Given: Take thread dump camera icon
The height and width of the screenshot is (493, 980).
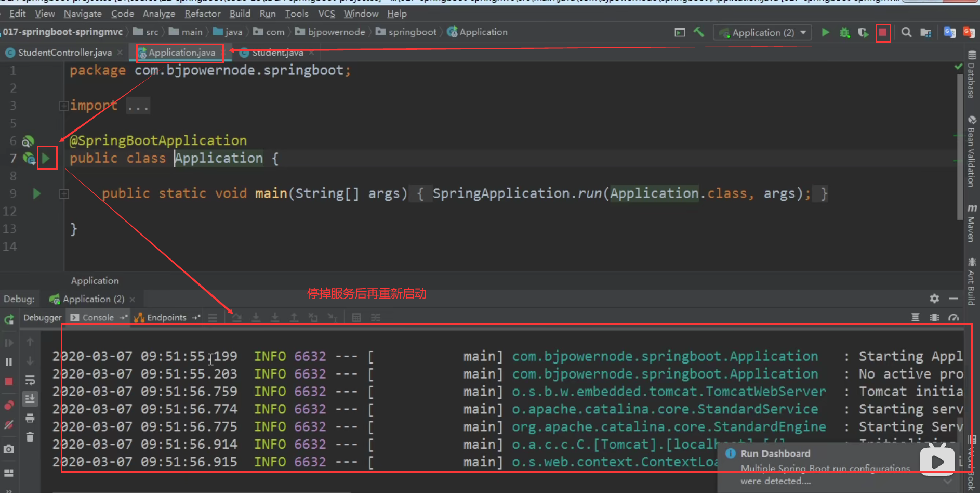Looking at the screenshot, I should 9,449.
